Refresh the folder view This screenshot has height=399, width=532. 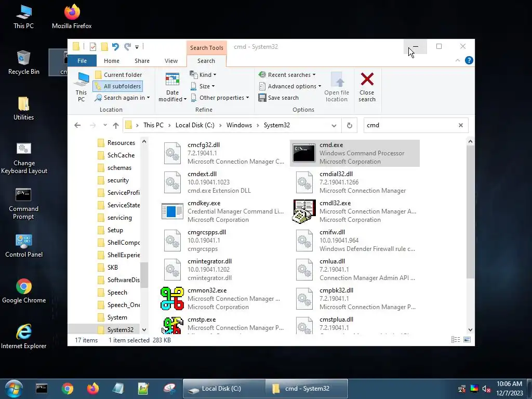point(350,126)
